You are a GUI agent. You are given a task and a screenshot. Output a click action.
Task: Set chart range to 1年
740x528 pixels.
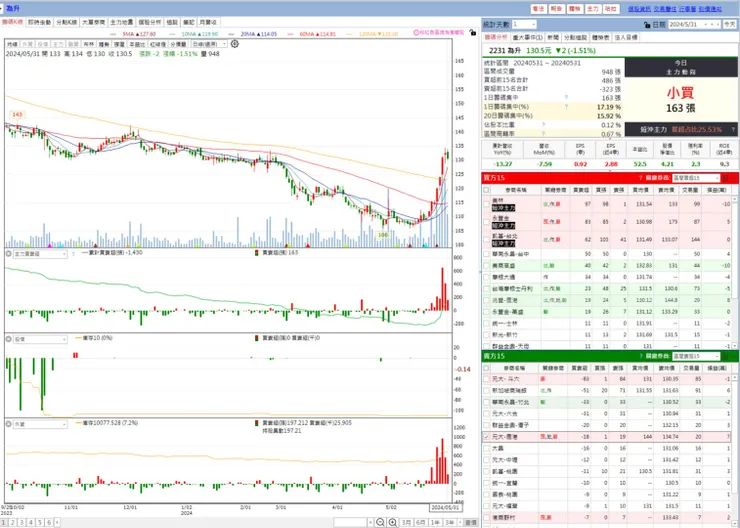[435, 522]
